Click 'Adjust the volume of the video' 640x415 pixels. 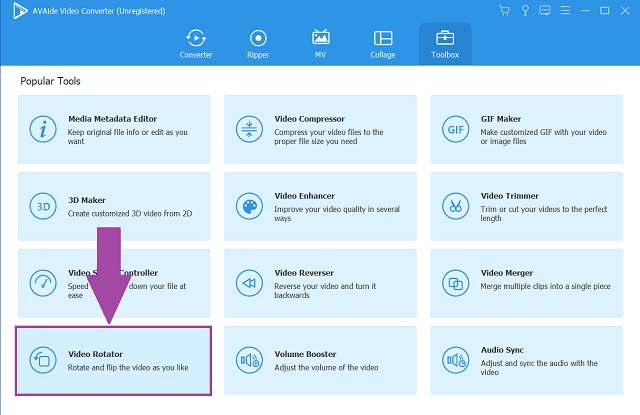pyautogui.click(x=326, y=367)
